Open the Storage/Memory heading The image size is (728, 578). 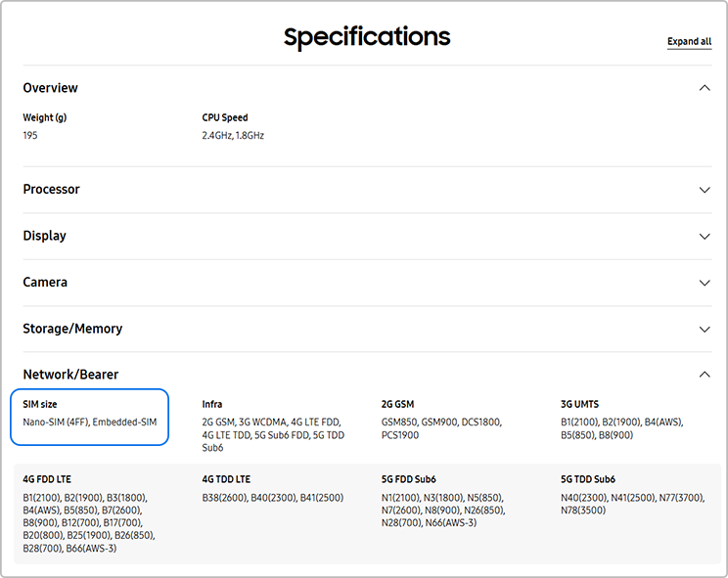click(72, 329)
